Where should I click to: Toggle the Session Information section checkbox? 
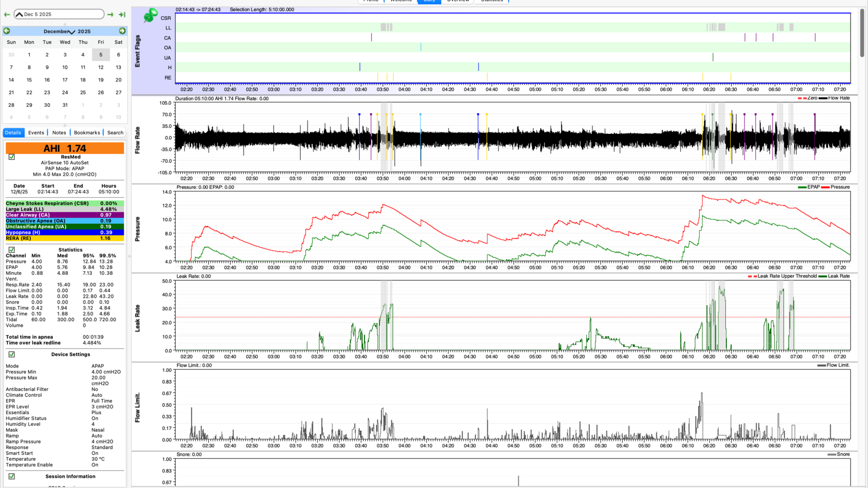(11, 477)
